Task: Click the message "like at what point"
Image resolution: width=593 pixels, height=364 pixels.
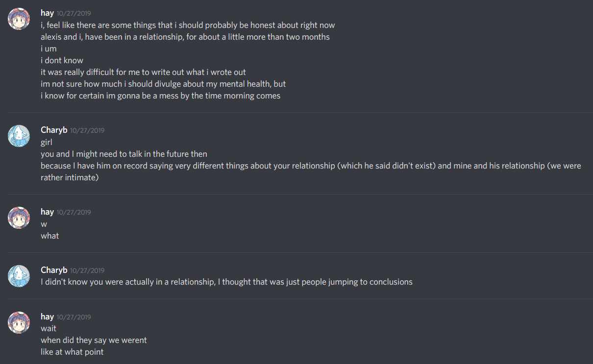Action: (72, 352)
